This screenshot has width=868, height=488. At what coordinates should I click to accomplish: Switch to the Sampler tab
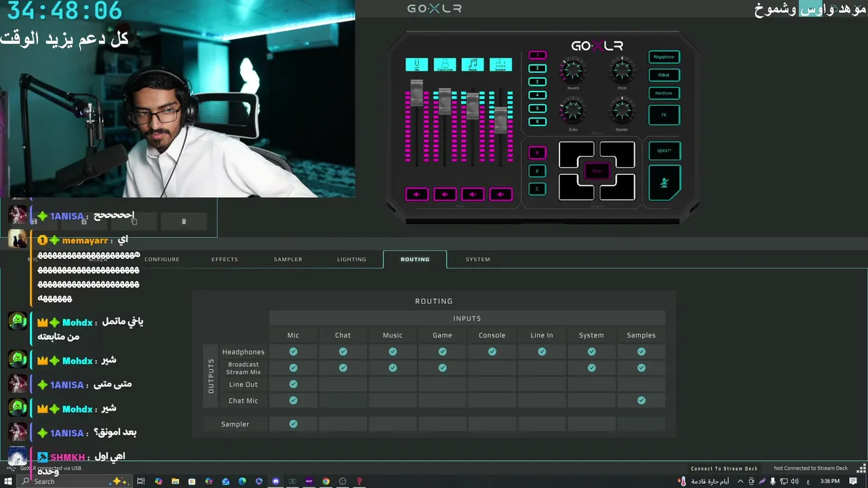pyautogui.click(x=288, y=260)
